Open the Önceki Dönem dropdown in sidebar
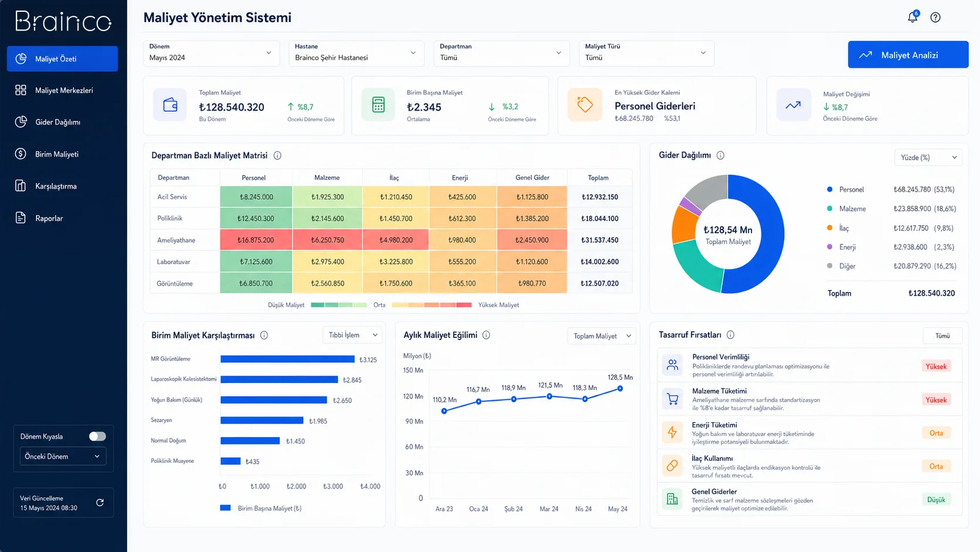Screen dimensions: 980x552 click(x=63, y=456)
